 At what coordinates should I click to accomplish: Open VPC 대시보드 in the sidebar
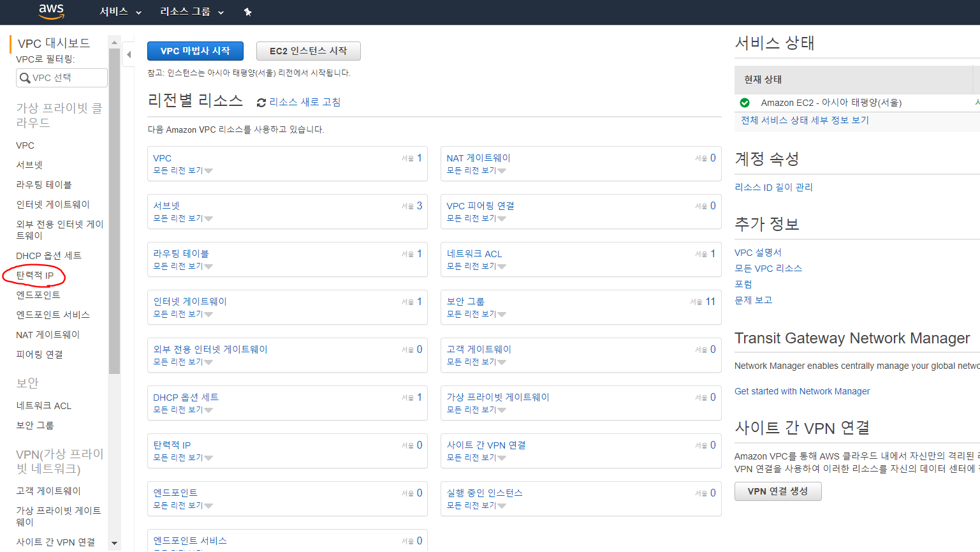coord(54,43)
